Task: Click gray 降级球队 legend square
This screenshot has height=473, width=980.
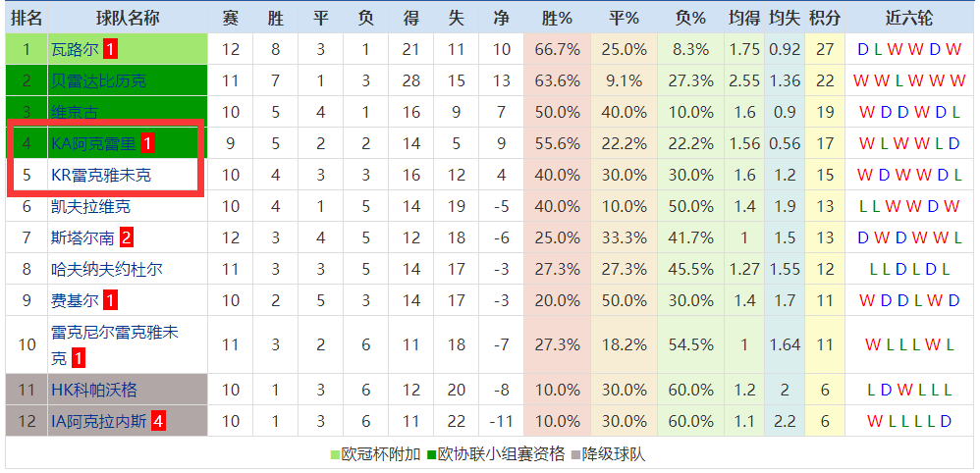Action: tap(575, 455)
